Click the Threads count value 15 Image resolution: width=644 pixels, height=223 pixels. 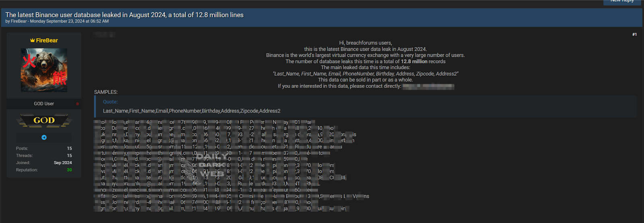[69, 156]
